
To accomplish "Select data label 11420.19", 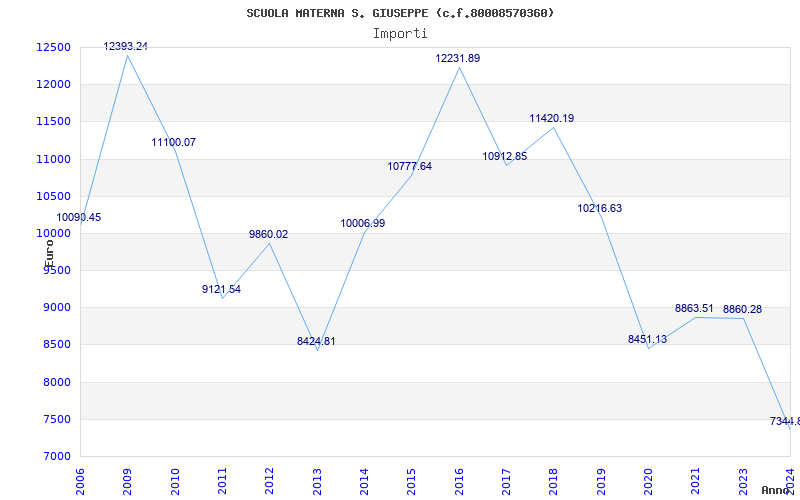I will (552, 118).
